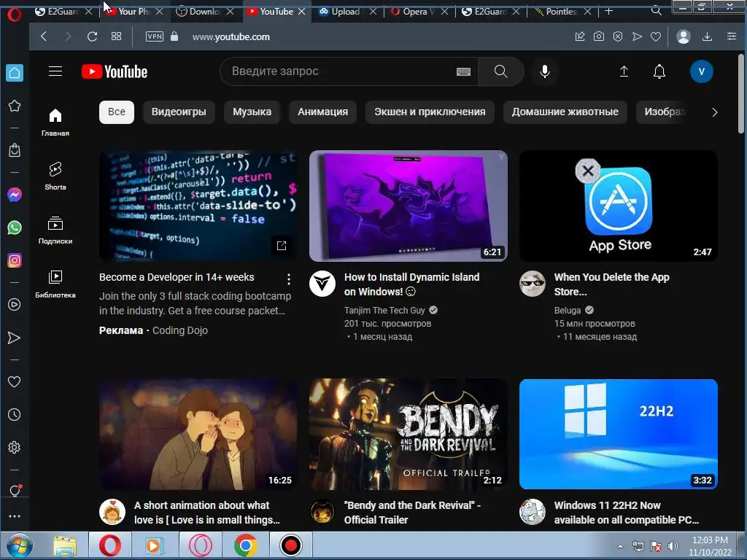
Task: Play 'How to Install Dynamic Island' thumbnail
Action: (x=409, y=206)
